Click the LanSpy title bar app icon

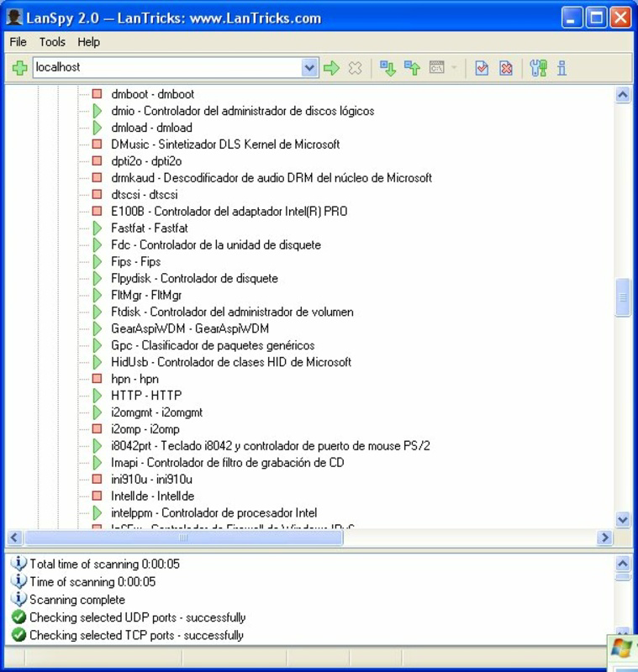(x=14, y=18)
